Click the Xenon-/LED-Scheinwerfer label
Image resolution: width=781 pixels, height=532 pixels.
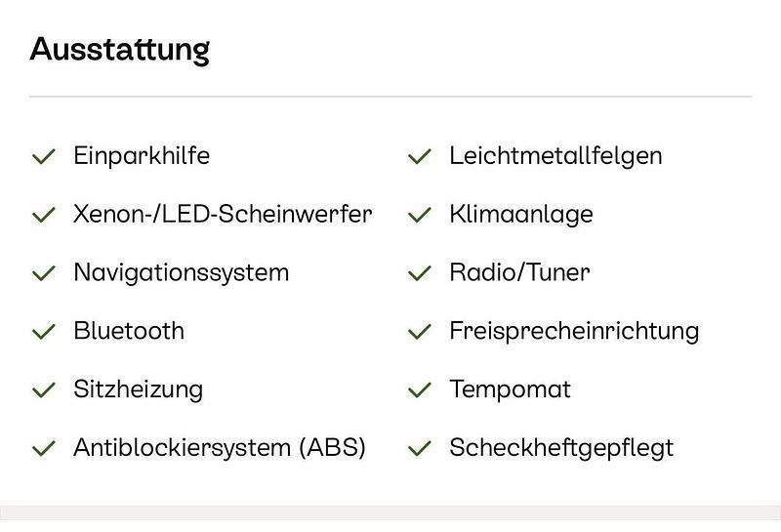pos(223,214)
